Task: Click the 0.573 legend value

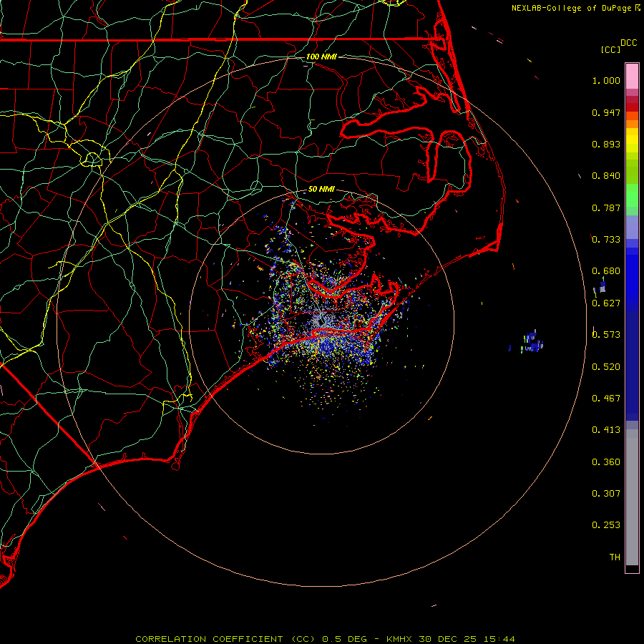Action: (x=606, y=335)
